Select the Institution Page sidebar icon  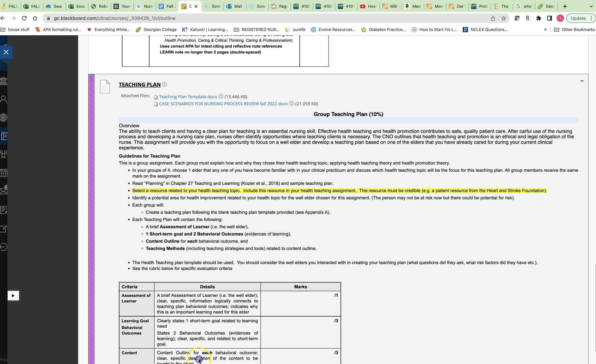pyautogui.click(x=4, y=81)
